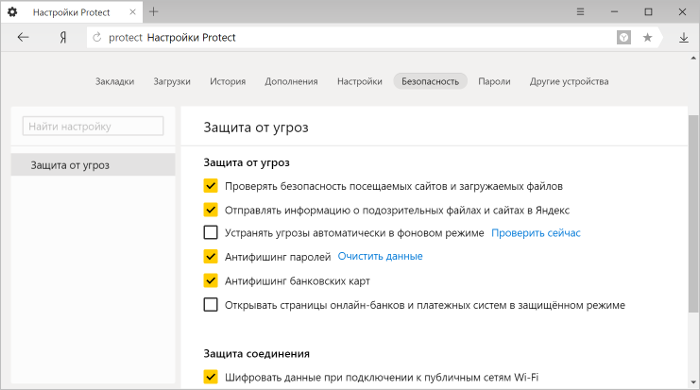Image resolution: width=700 pixels, height=390 pixels.
Task: Click the page vertical scrollbar thumb
Action: [x=693, y=213]
